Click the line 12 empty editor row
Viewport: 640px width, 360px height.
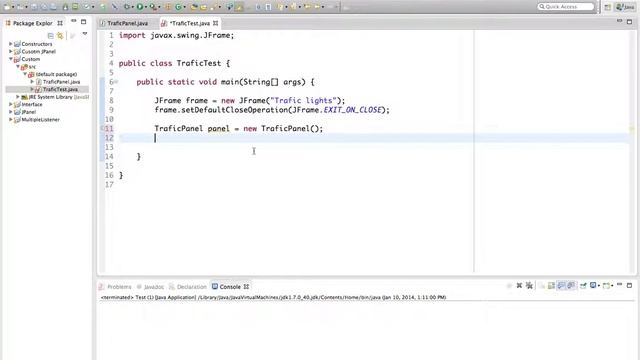click(373, 138)
